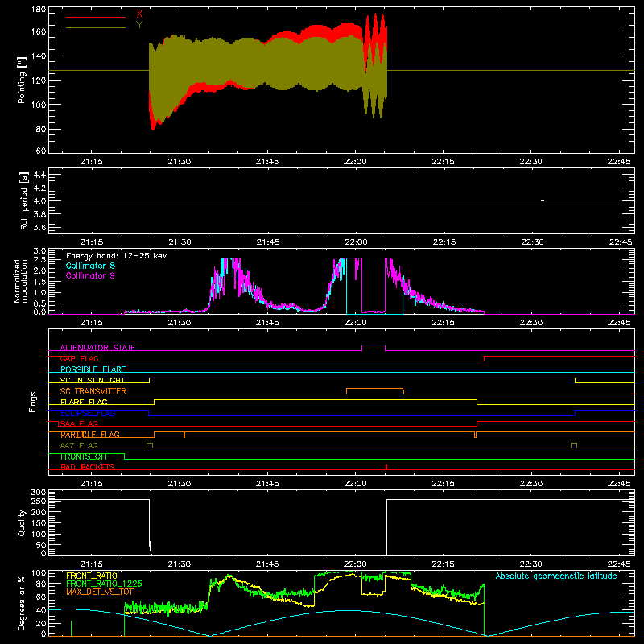
Task: Click the 4.4 tick on Roll period axis
Action: click(x=39, y=175)
